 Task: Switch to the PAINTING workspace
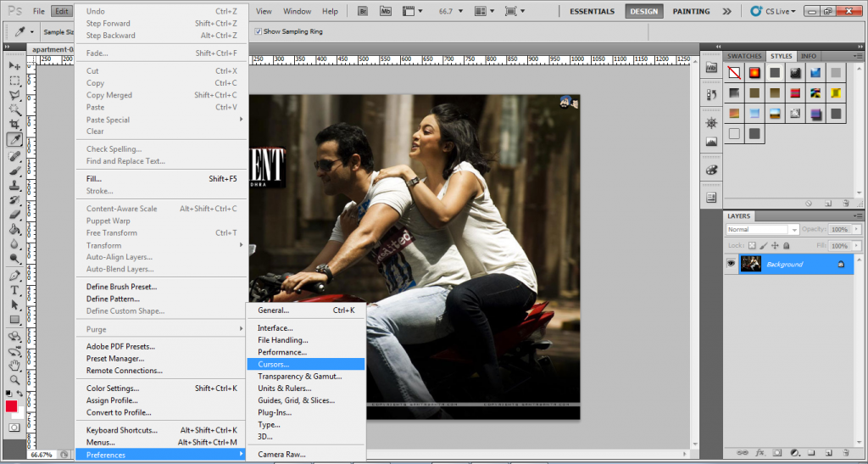(692, 11)
